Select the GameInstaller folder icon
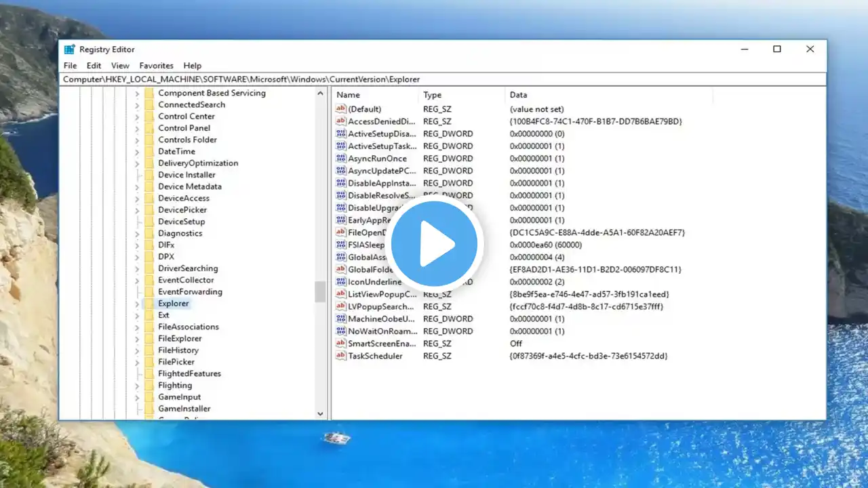The height and width of the screenshot is (488, 868). point(149,409)
